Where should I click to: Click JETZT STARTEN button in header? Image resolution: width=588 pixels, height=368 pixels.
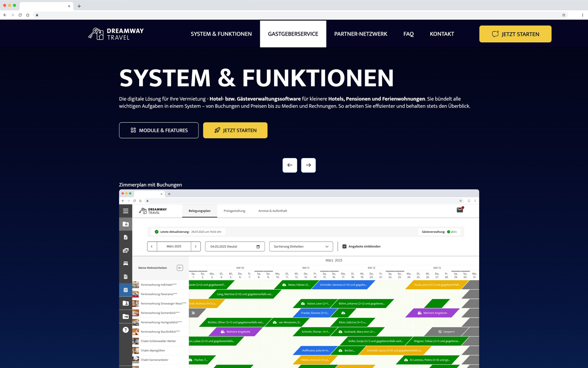[x=515, y=34]
